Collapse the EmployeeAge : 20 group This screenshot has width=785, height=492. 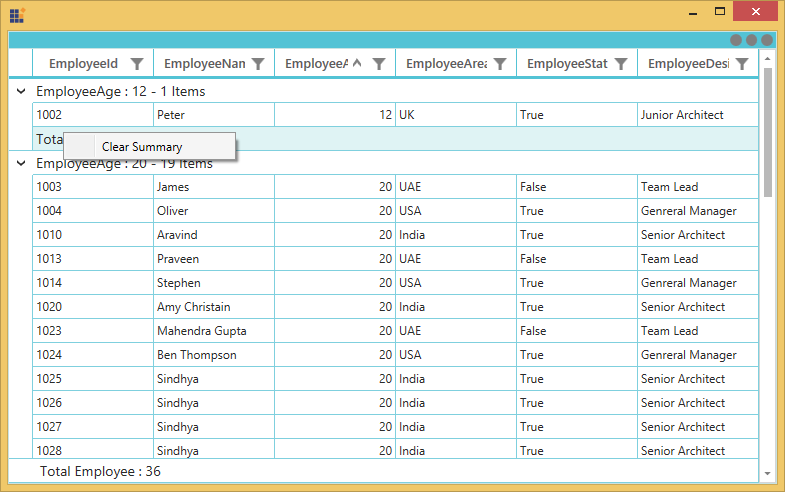[21, 163]
